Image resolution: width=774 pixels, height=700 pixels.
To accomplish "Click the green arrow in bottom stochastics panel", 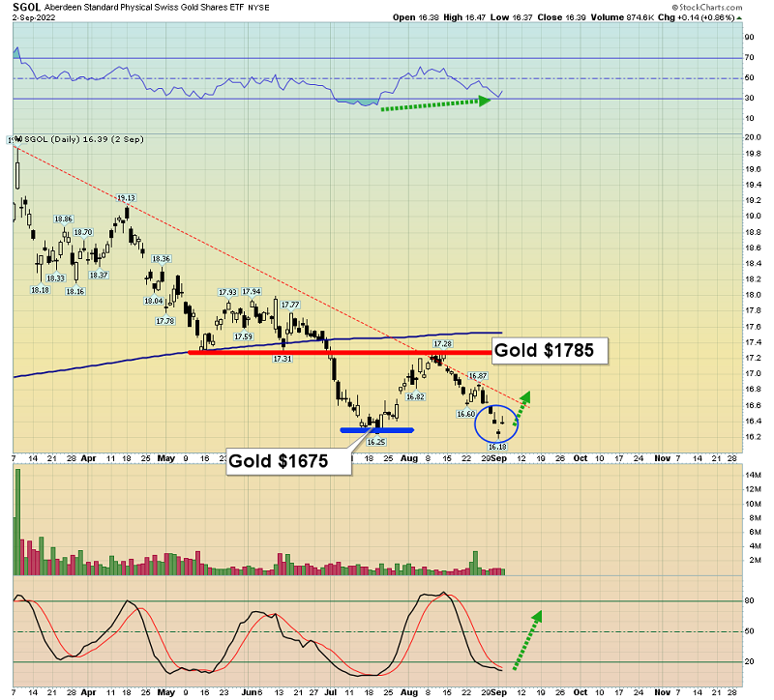I will pyautogui.click(x=525, y=639).
